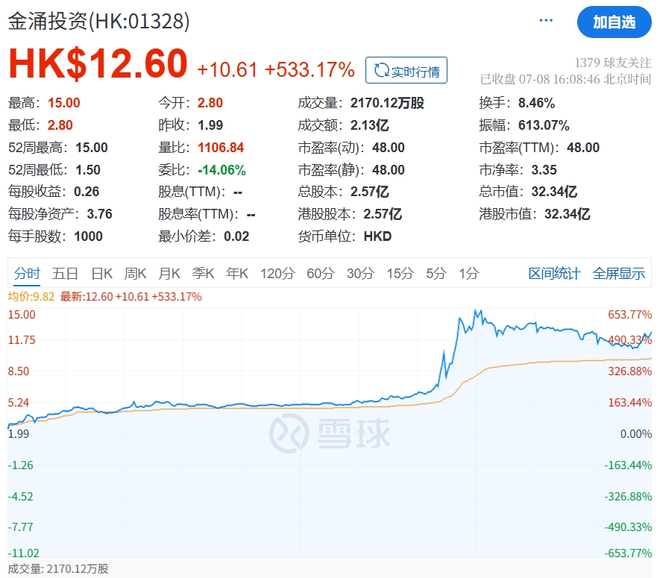Click the 52周最低 value 1.50
The height and width of the screenshot is (578, 660).
88,170
